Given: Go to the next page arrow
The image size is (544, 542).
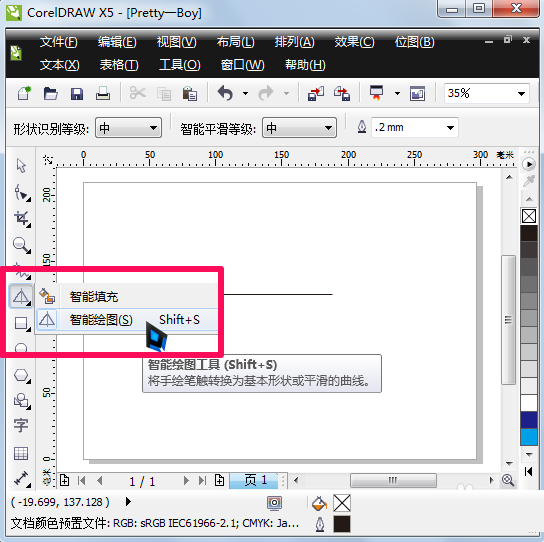Looking at the screenshot, I should (186, 481).
